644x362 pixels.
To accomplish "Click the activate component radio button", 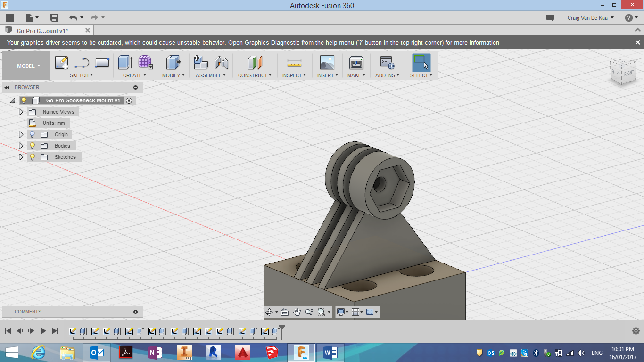I will point(129,100).
